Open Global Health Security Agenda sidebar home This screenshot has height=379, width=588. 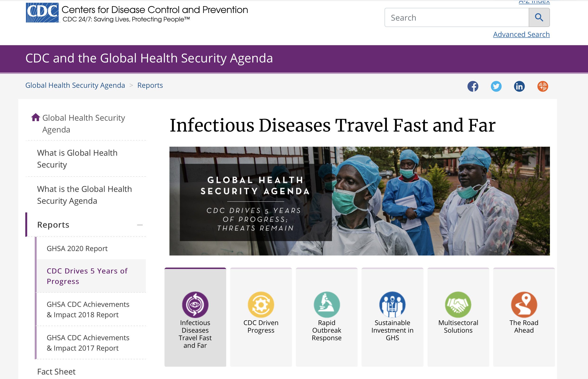tap(84, 123)
